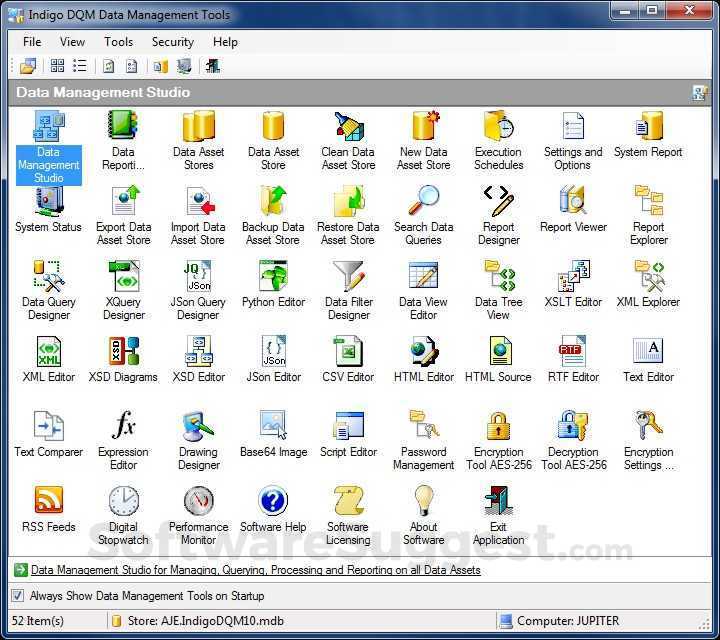Open Search Data Queries
The width and height of the screenshot is (720, 640).
click(423, 215)
